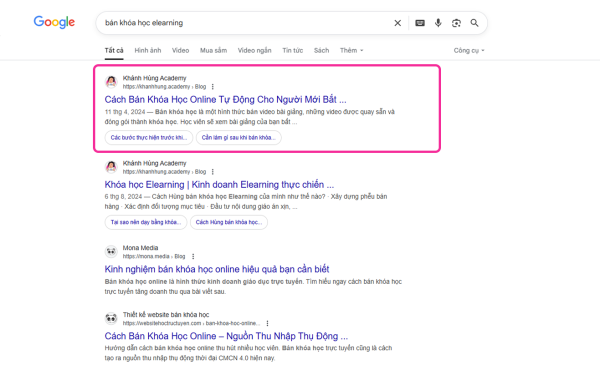Expand the Thêm dropdown
This screenshot has width=600, height=365.
click(x=351, y=50)
